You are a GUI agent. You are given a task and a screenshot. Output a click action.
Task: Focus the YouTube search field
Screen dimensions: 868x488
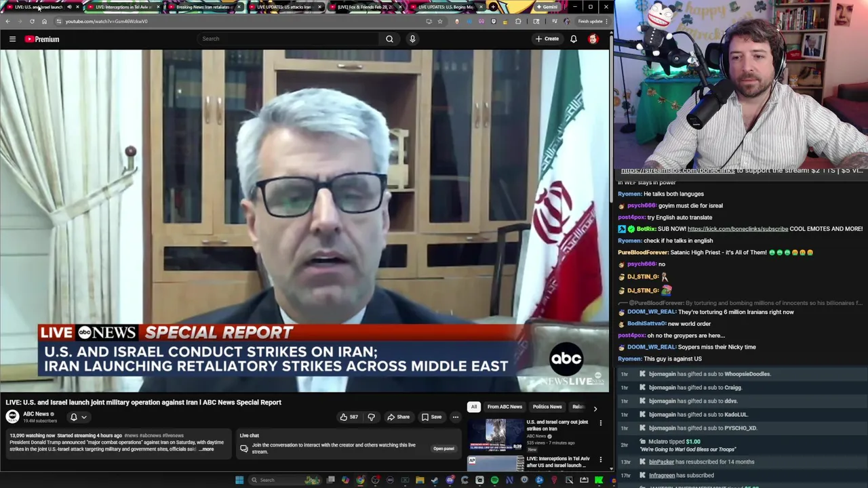(289, 39)
